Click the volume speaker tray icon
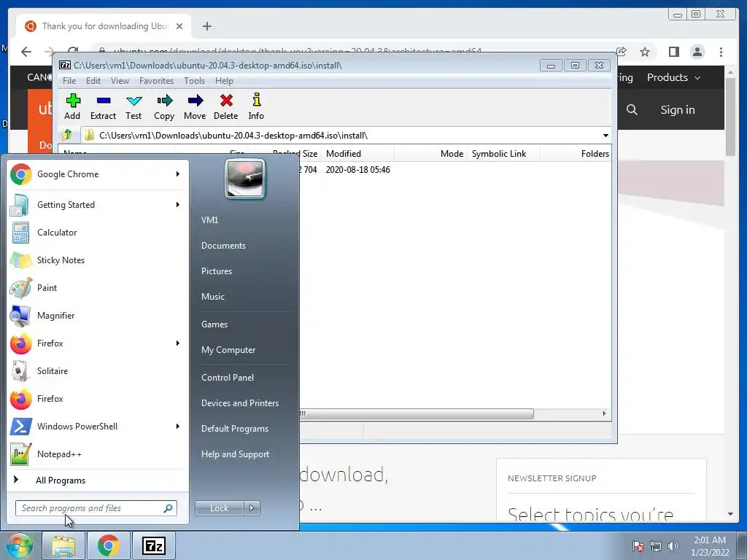747x560 pixels. [673, 546]
